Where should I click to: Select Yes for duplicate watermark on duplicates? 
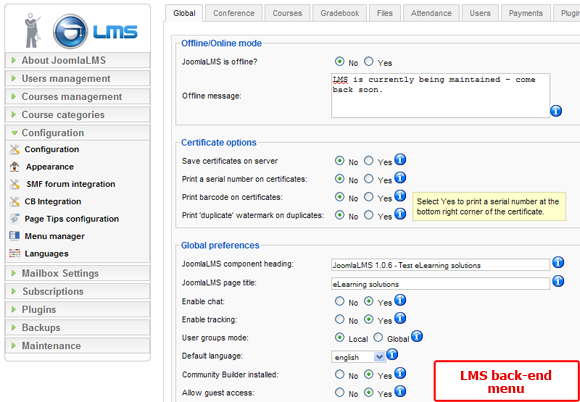coord(368,215)
